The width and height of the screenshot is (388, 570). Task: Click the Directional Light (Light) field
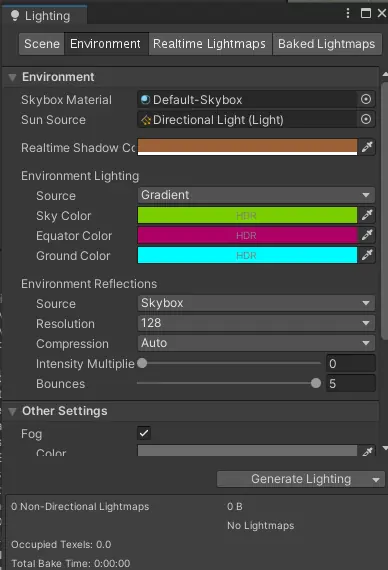point(247,119)
